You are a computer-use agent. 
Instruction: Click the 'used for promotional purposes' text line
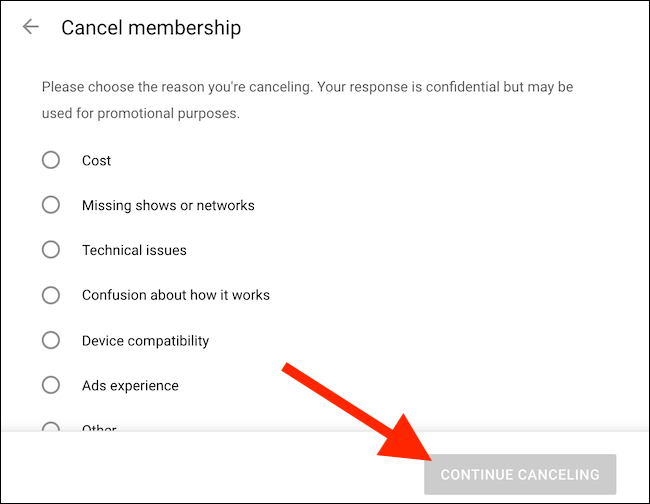pos(140,114)
